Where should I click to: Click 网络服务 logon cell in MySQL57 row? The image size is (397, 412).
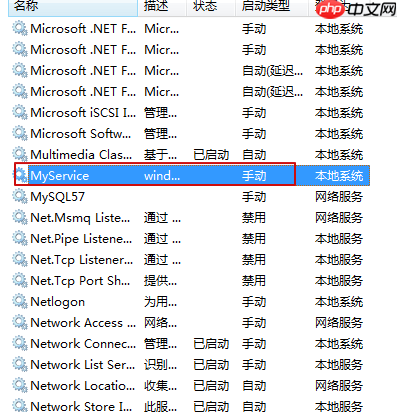tap(339, 197)
